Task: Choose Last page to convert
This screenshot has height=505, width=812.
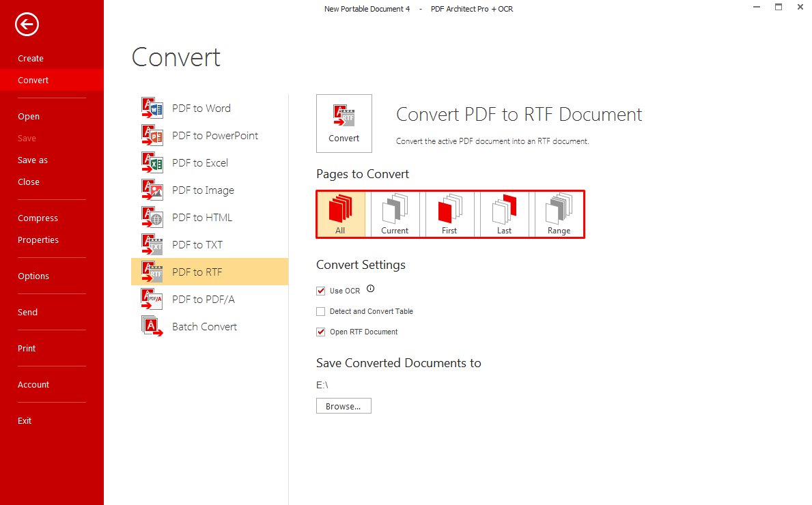Action: point(505,214)
